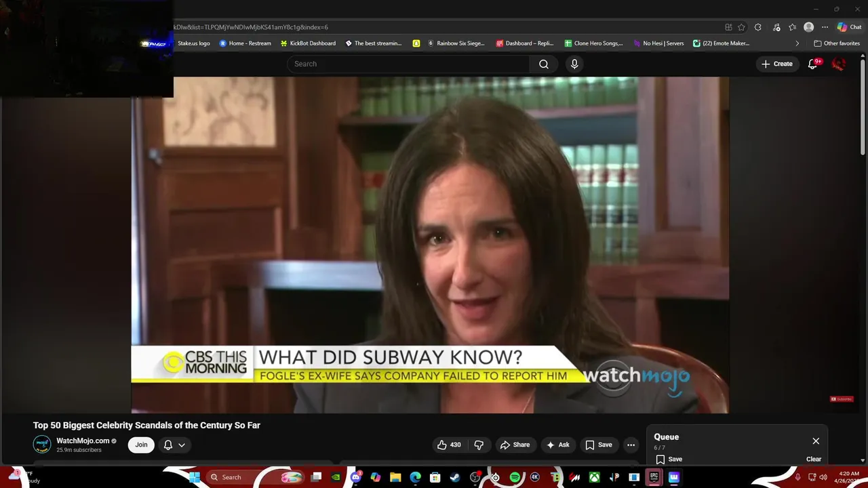
Task: Open the favorites list icon in toolbar
Action: [792, 27]
